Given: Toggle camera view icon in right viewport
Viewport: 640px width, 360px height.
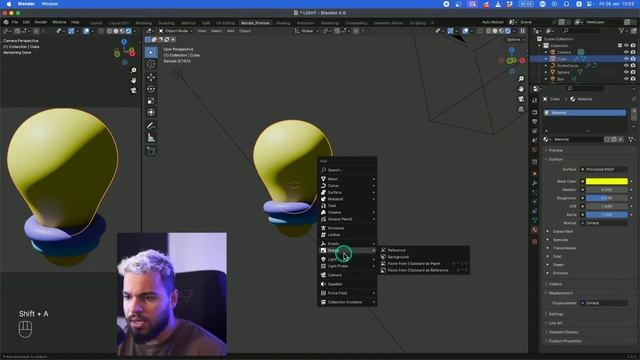Looking at the screenshot, I should 521,99.
